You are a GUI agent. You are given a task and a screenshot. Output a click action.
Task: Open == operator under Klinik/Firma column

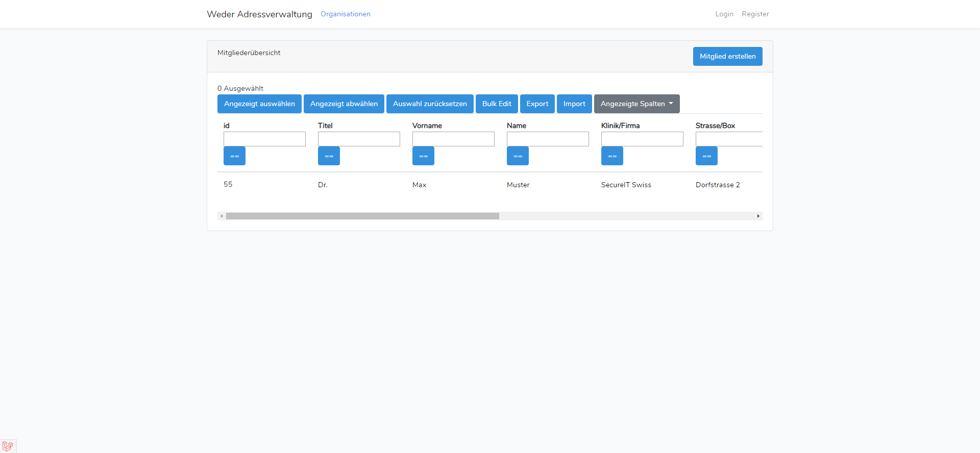pyautogui.click(x=612, y=156)
